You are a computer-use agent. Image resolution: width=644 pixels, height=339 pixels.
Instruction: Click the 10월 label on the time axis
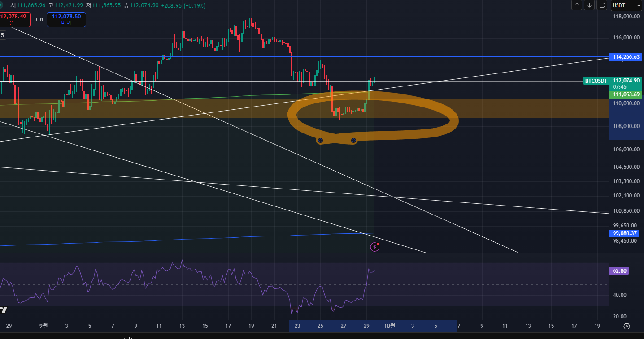390,326
